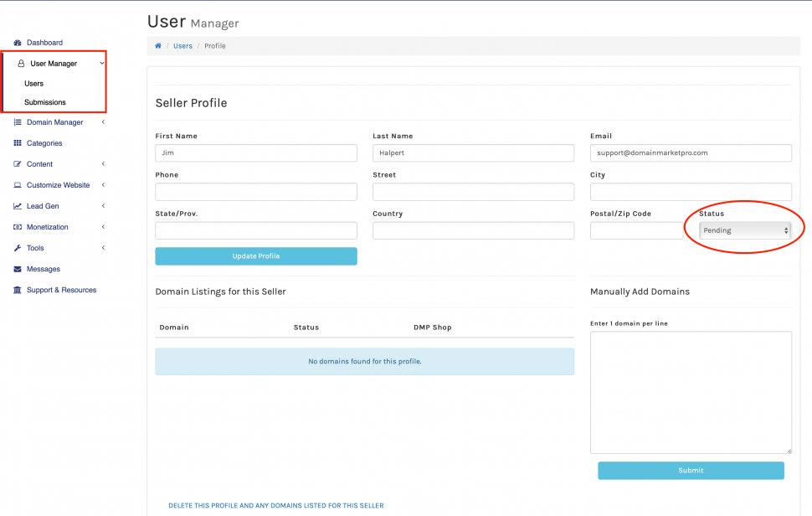812x516 pixels.
Task: Click the Messages envelope icon
Action: pyautogui.click(x=18, y=269)
